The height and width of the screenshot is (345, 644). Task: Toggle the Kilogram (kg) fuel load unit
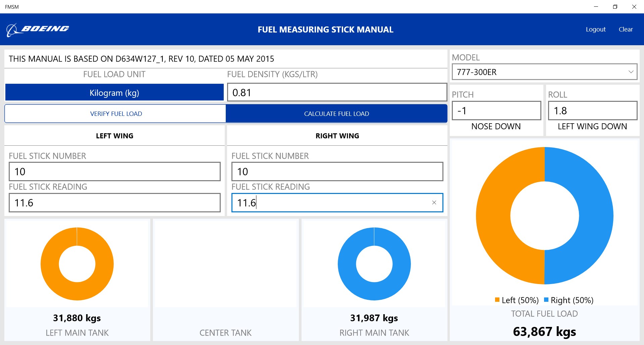pyautogui.click(x=114, y=93)
